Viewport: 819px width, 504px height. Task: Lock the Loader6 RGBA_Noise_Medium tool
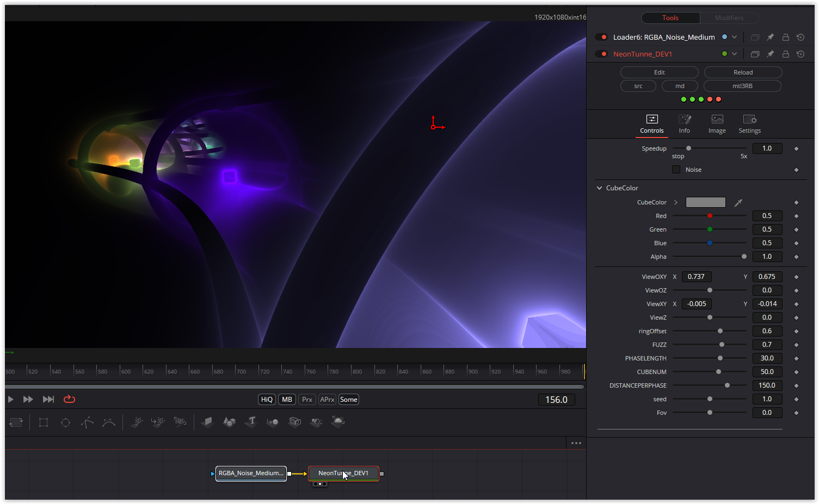point(785,38)
